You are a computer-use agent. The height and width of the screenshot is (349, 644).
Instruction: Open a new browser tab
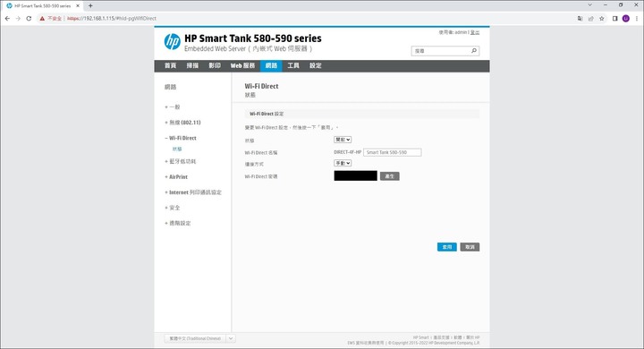tap(90, 5)
